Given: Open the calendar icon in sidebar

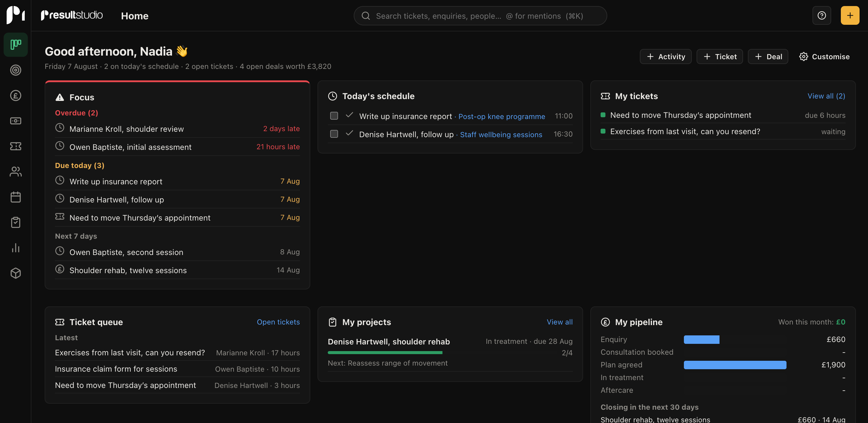Looking at the screenshot, I should pyautogui.click(x=15, y=197).
